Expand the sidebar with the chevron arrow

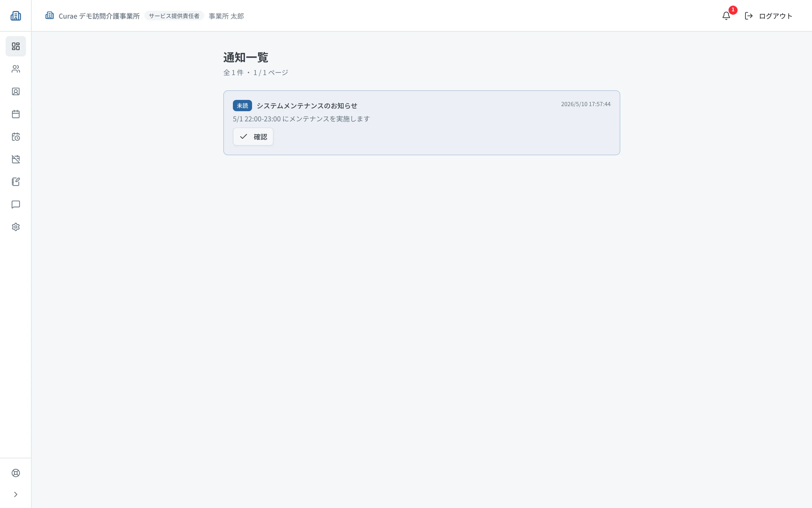pyautogui.click(x=16, y=494)
